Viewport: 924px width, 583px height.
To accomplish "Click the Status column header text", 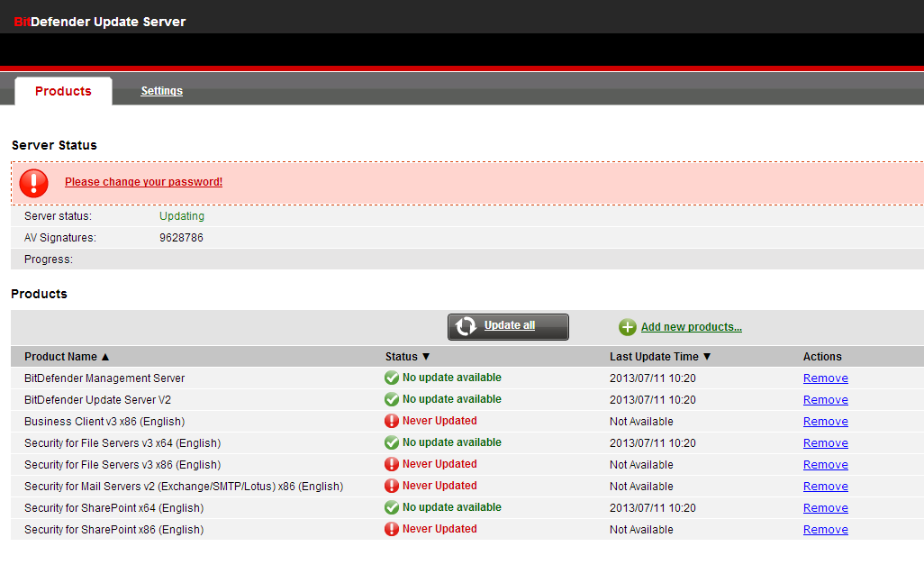I will [x=402, y=357].
